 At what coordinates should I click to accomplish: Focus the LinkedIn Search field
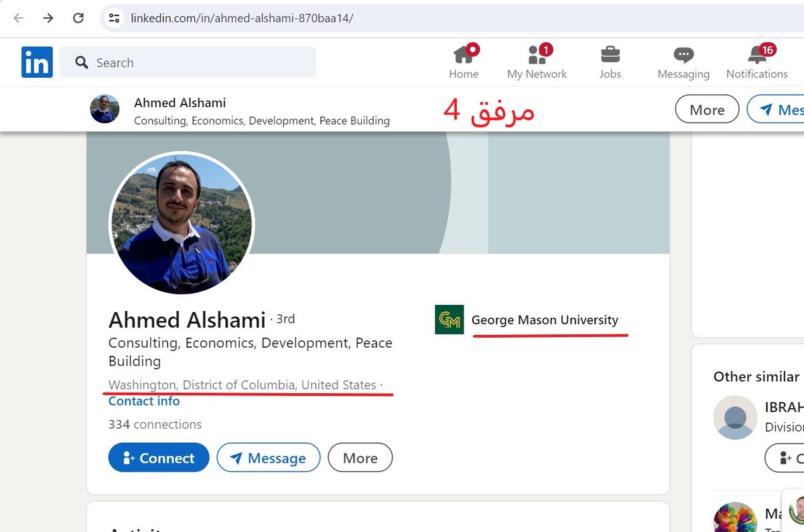click(188, 62)
